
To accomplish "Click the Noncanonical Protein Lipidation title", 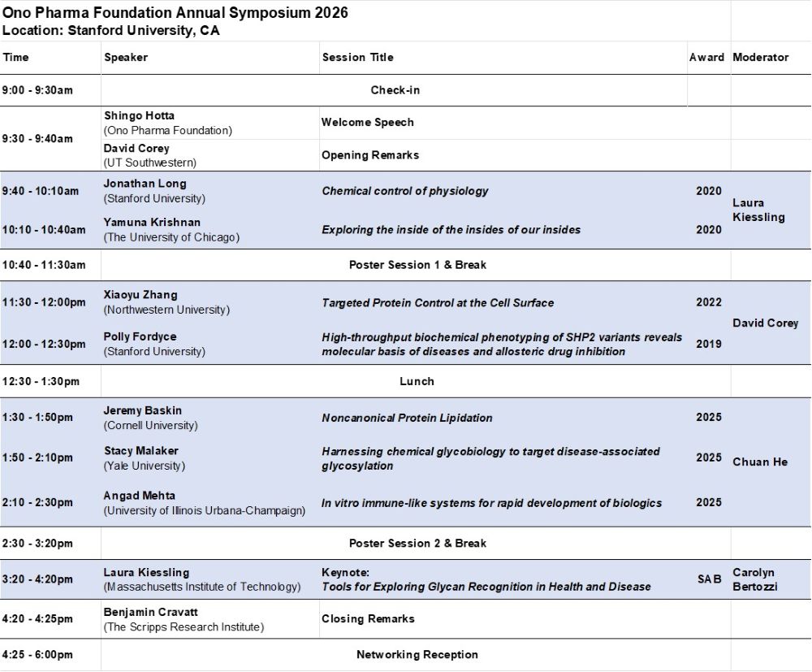I will 407,418.
